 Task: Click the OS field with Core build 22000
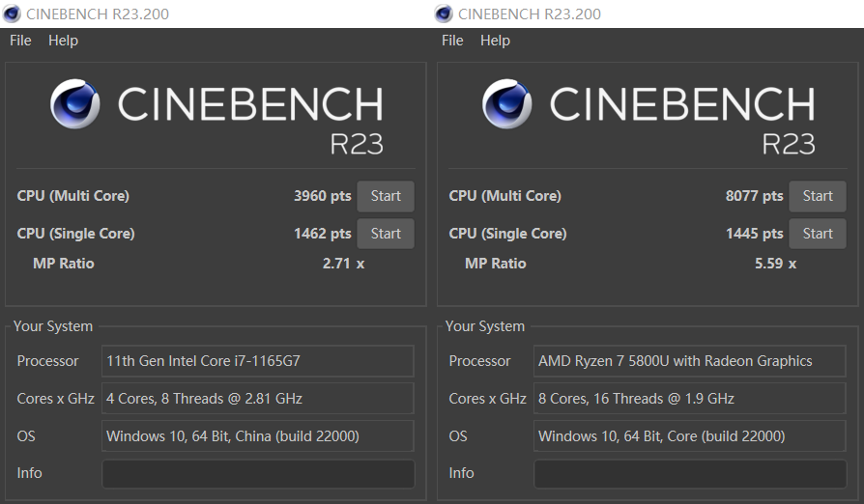(690, 436)
